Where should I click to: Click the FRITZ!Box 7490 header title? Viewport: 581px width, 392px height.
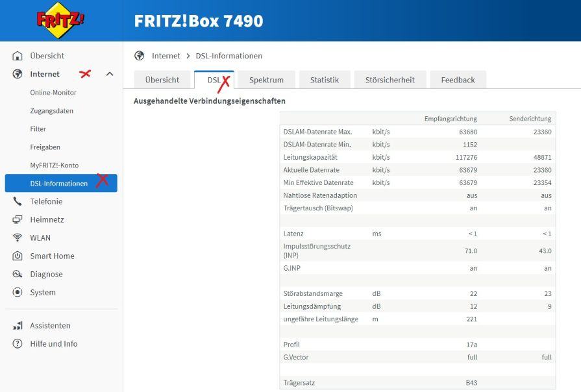199,21
